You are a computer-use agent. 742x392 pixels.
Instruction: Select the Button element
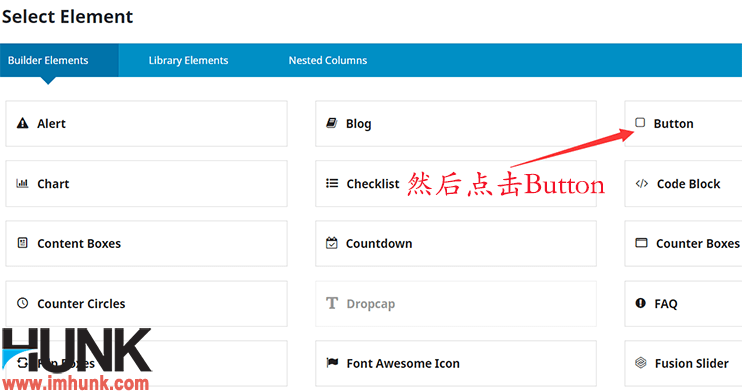tap(683, 124)
